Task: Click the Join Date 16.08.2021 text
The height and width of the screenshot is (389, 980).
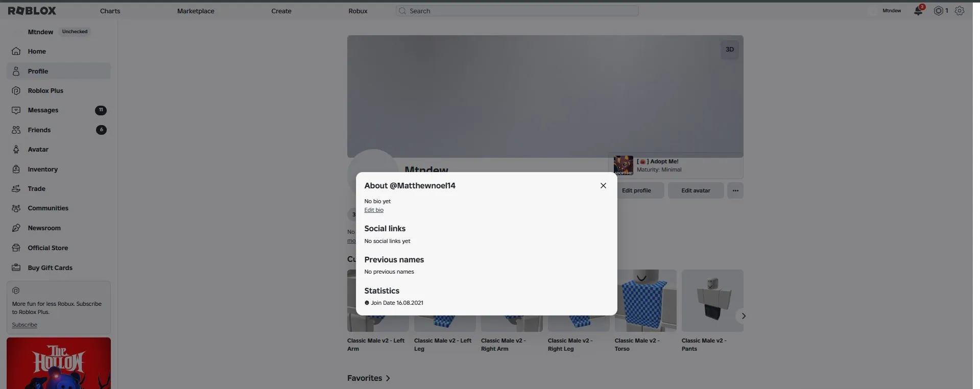Action: click(x=397, y=303)
